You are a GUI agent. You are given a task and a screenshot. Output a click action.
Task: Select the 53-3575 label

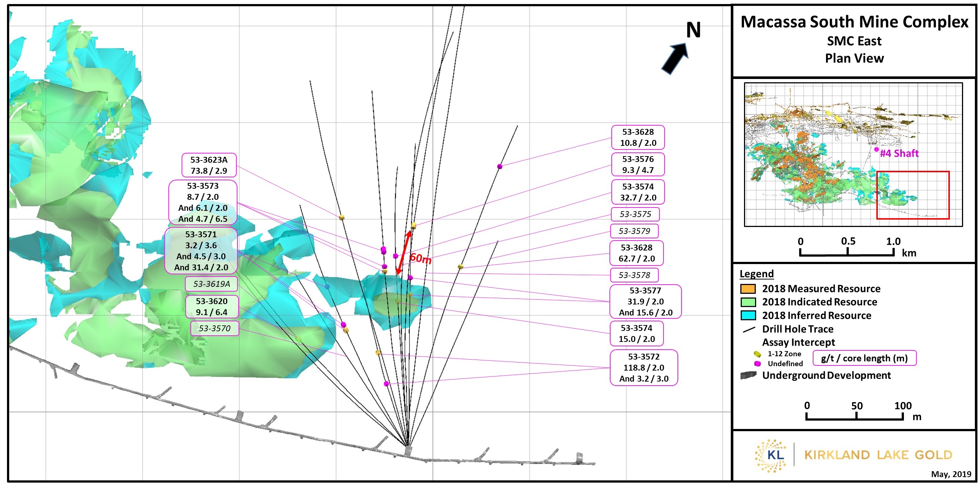(635, 214)
